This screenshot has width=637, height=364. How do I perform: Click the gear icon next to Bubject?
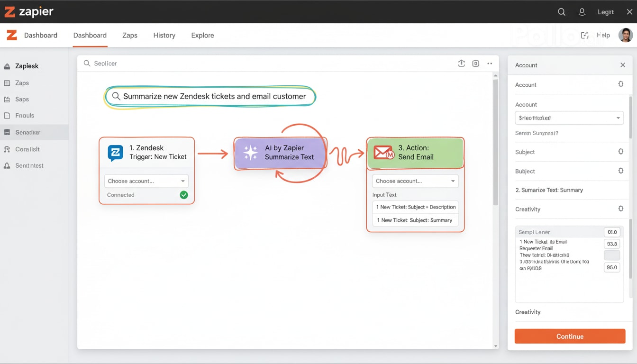(620, 171)
